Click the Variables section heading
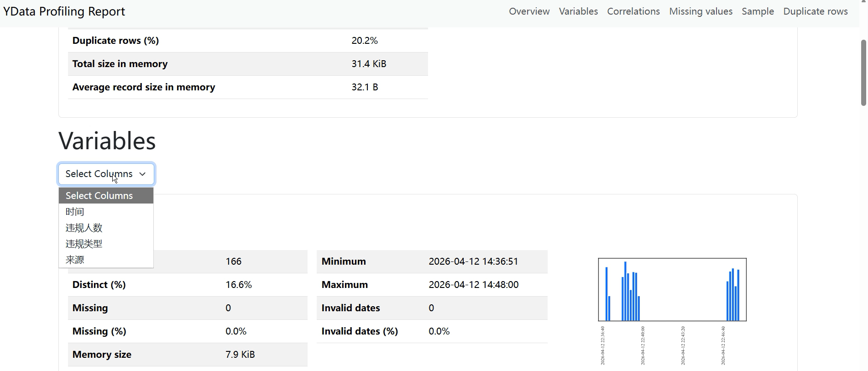This screenshot has height=371, width=868. coord(107,141)
